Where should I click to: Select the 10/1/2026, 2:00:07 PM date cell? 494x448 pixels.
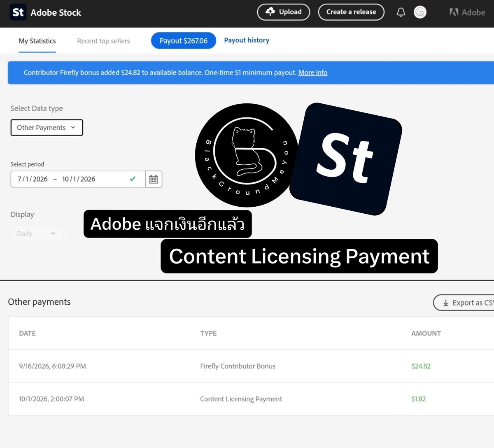[51, 399]
